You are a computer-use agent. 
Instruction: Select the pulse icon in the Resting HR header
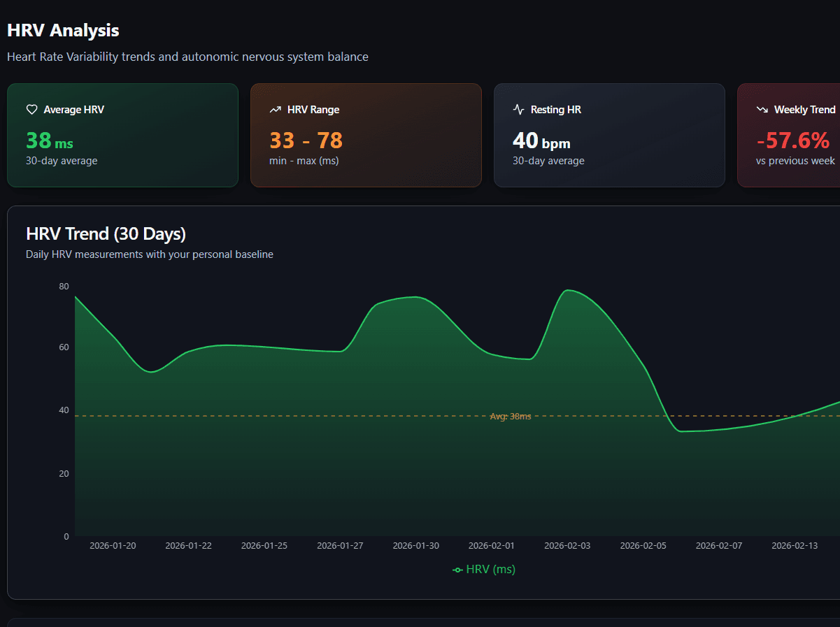tap(518, 109)
